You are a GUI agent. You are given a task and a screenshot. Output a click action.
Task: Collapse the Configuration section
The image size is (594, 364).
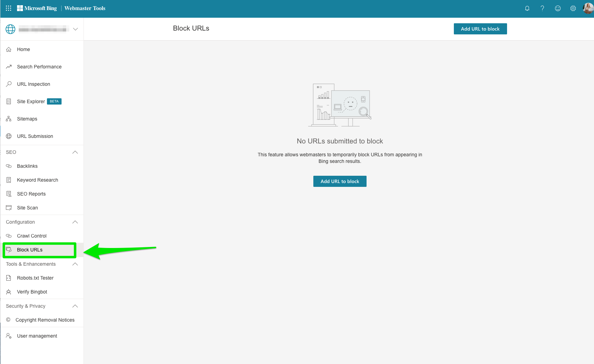pyautogui.click(x=75, y=222)
